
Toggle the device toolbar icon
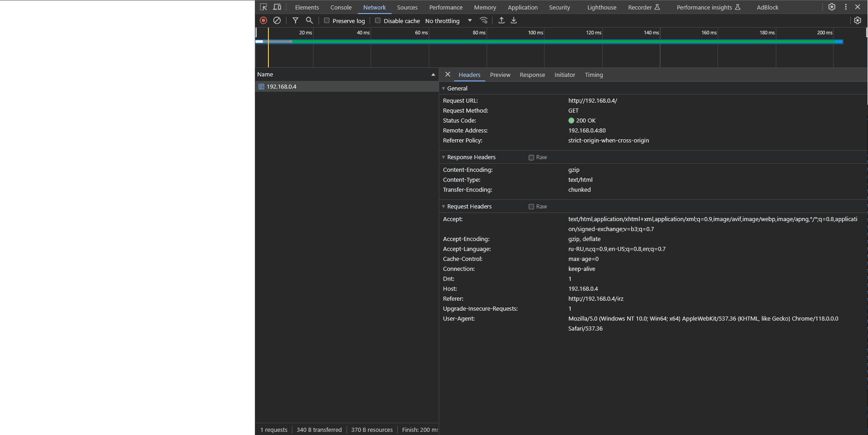[x=277, y=7]
